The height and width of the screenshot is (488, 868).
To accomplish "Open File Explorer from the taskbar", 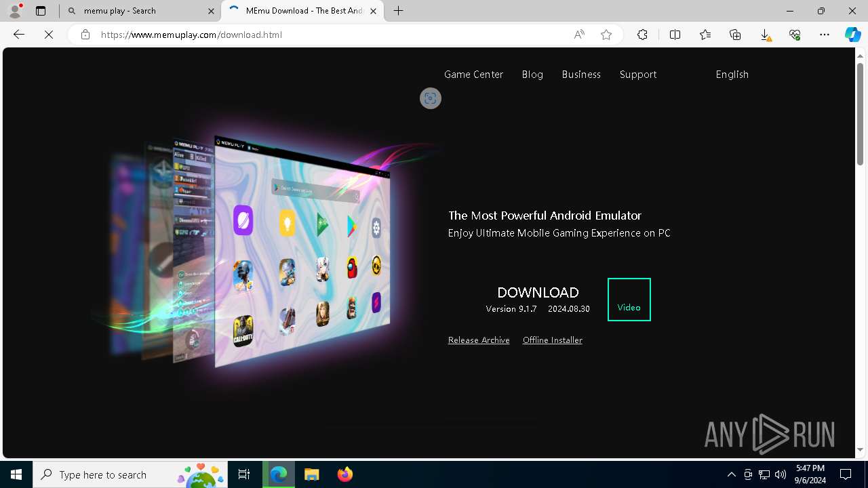I will pos(311,474).
